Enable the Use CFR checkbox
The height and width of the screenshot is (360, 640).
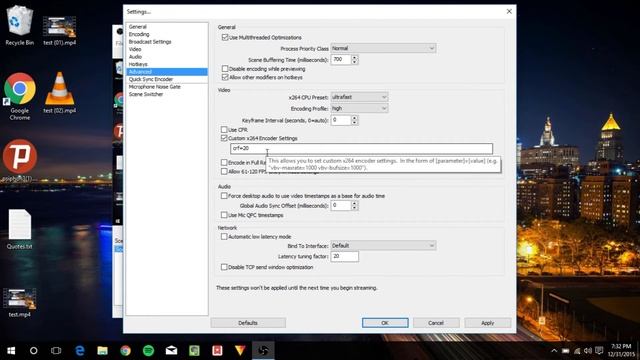pyautogui.click(x=224, y=130)
